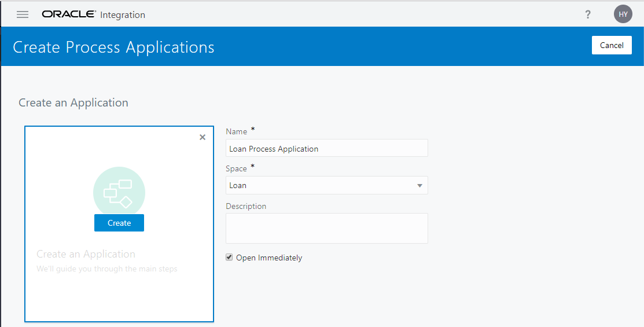
Task: Focus the Name field containing Loan Process Application
Action: tap(326, 149)
